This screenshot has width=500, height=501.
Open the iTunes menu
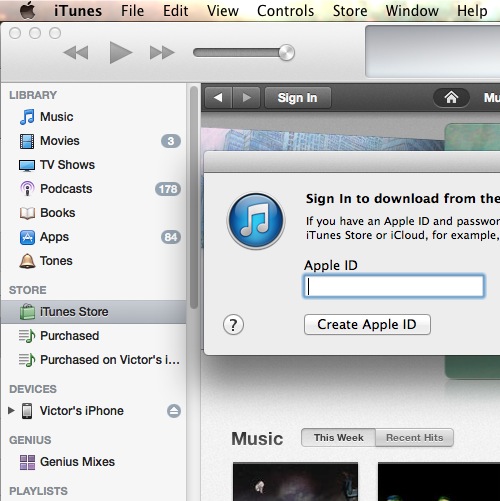coord(78,11)
